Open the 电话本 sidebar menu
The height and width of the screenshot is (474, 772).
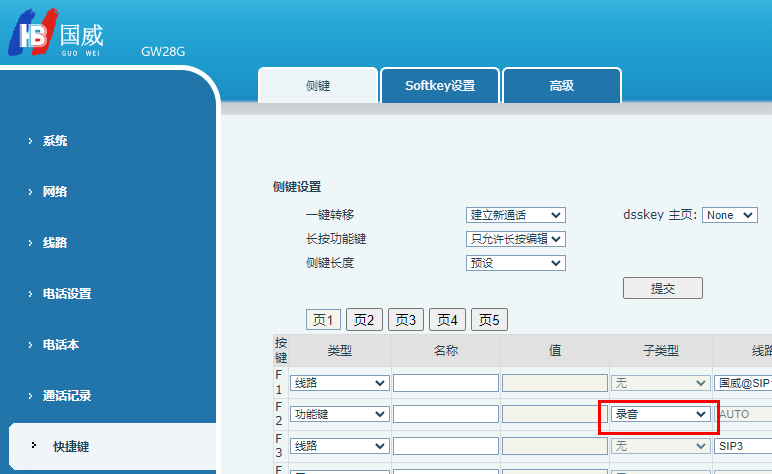coord(61,345)
